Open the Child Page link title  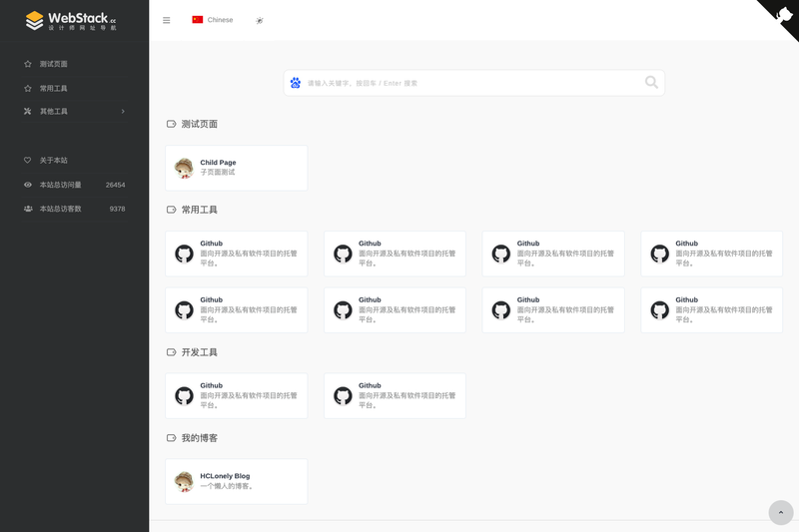coord(218,163)
